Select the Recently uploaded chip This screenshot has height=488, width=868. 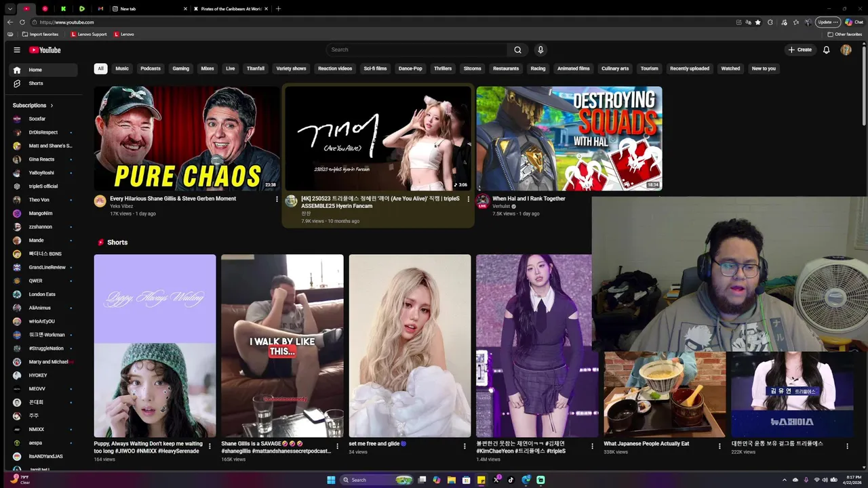pyautogui.click(x=690, y=68)
